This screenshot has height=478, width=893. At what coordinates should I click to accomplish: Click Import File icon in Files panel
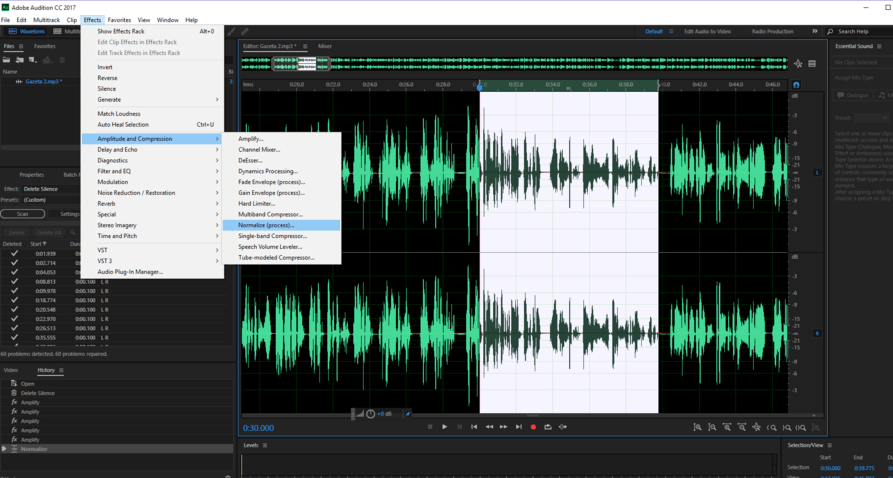click(20, 60)
